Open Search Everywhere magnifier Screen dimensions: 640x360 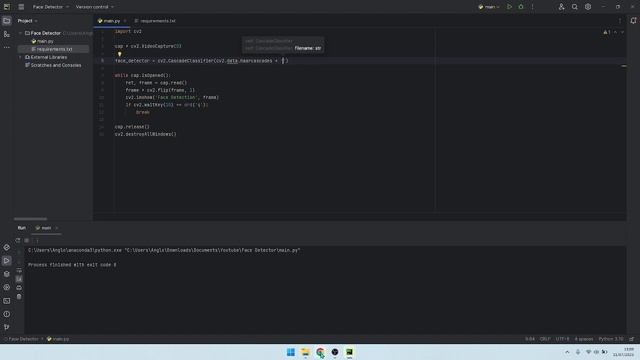tap(575, 7)
